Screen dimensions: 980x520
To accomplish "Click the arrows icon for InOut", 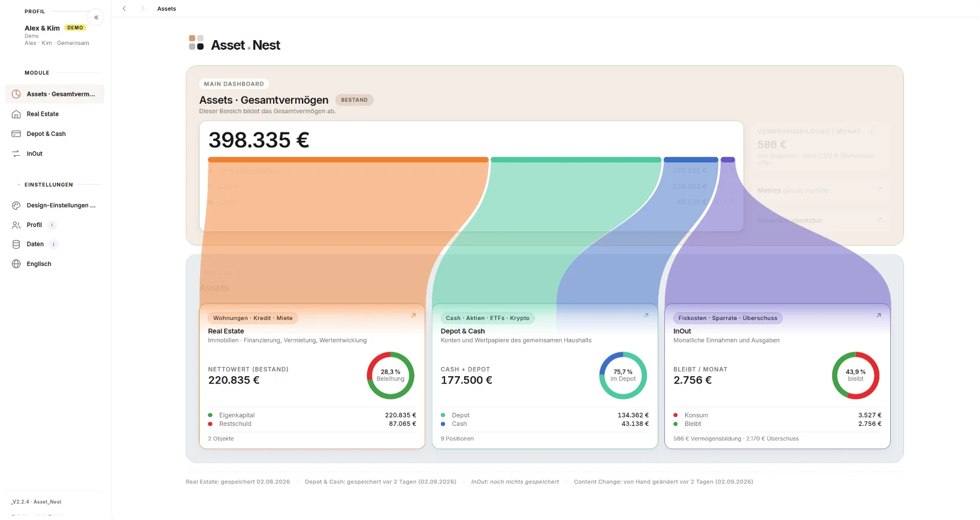I will (x=16, y=153).
